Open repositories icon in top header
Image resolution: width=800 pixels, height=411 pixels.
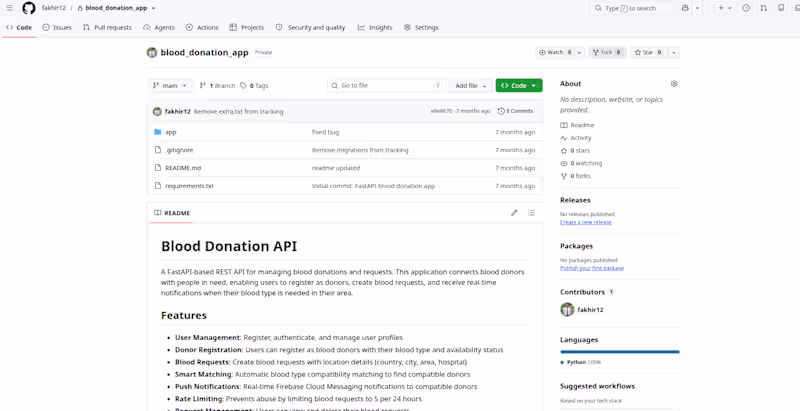tap(781, 8)
